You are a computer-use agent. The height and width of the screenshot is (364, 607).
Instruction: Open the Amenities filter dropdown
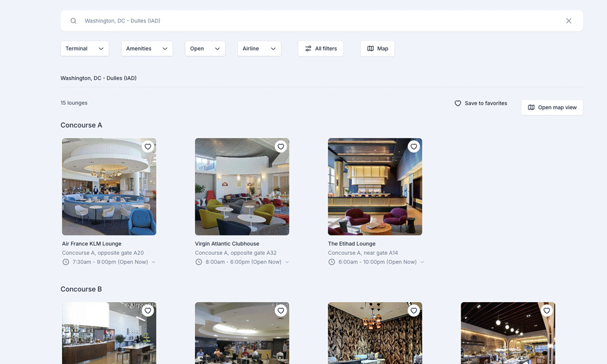tap(147, 49)
